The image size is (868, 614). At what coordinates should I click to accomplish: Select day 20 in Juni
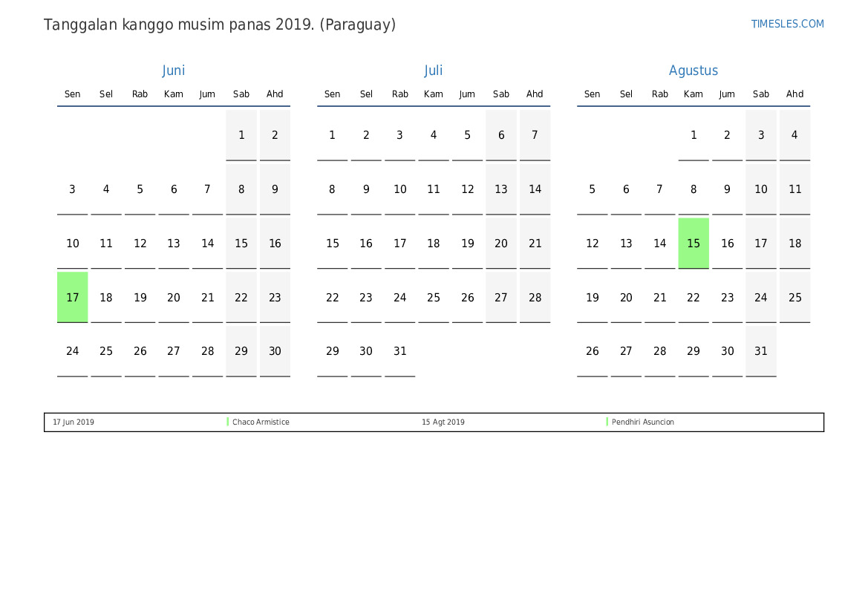pos(174,297)
